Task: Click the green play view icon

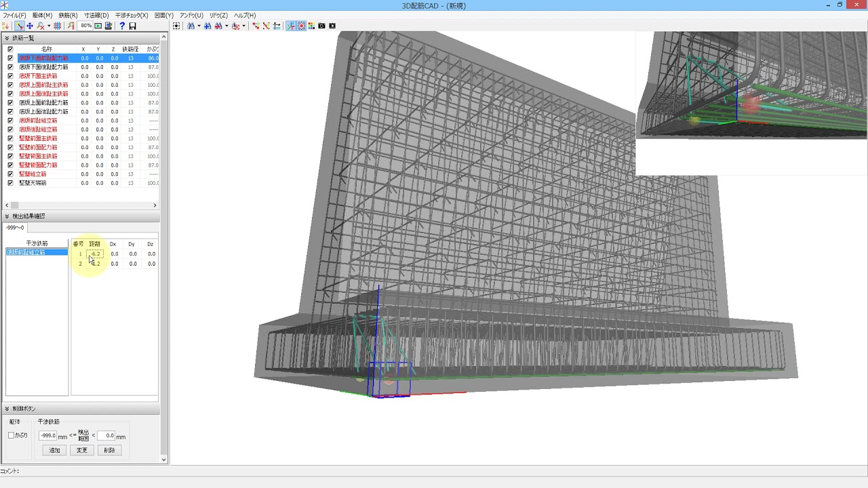Action: [98, 26]
